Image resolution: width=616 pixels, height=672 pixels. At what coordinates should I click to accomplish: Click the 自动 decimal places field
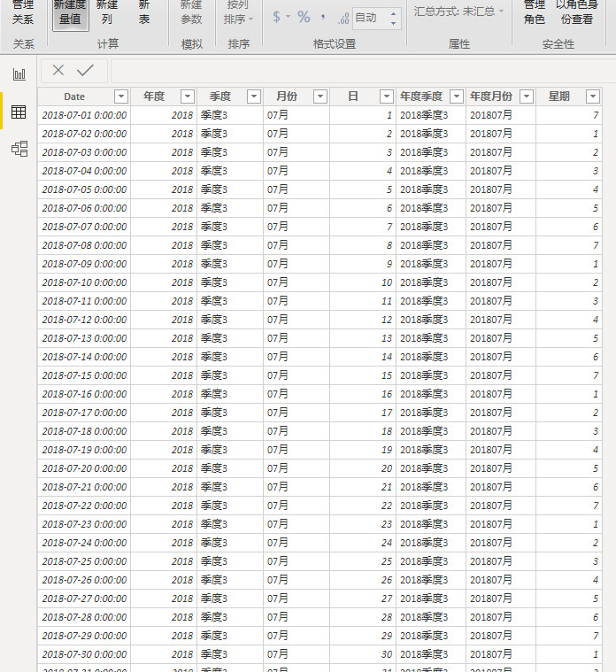(370, 18)
